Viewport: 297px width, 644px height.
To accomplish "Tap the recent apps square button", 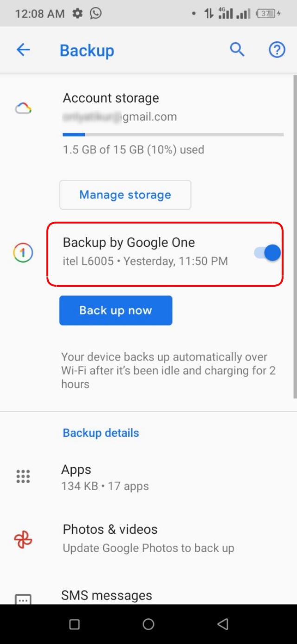I will (74, 624).
